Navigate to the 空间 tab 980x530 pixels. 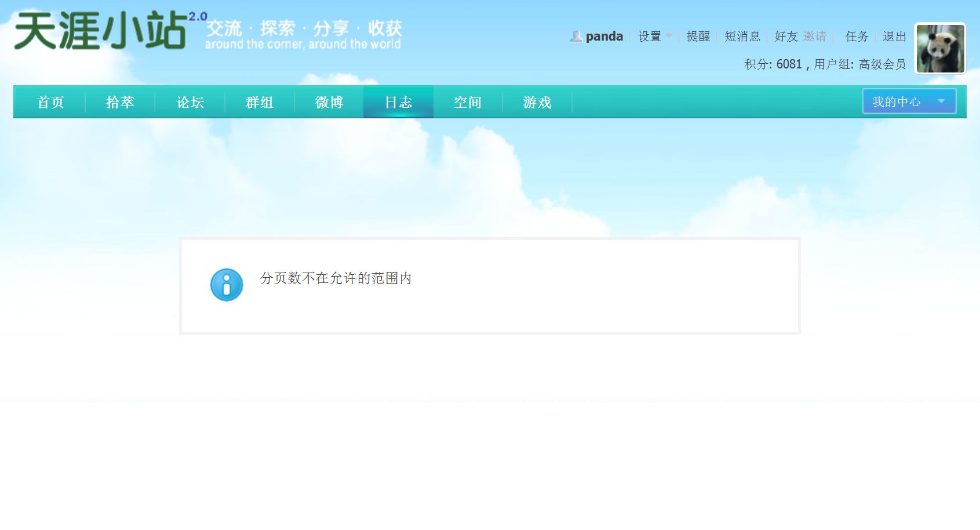click(468, 102)
